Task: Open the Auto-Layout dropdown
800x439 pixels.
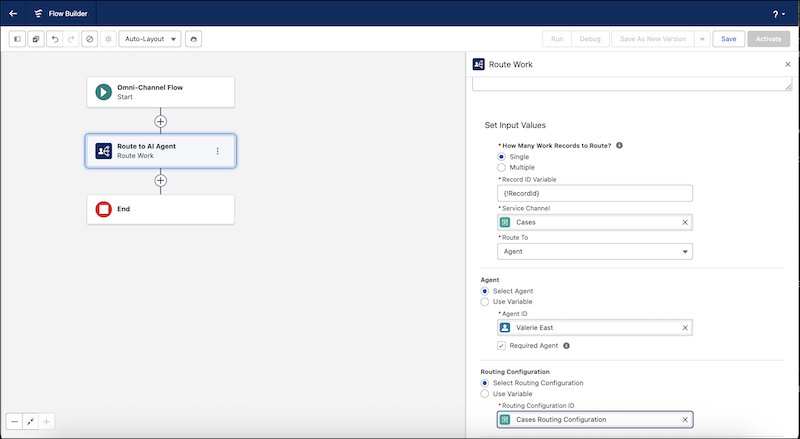Action: [150, 39]
